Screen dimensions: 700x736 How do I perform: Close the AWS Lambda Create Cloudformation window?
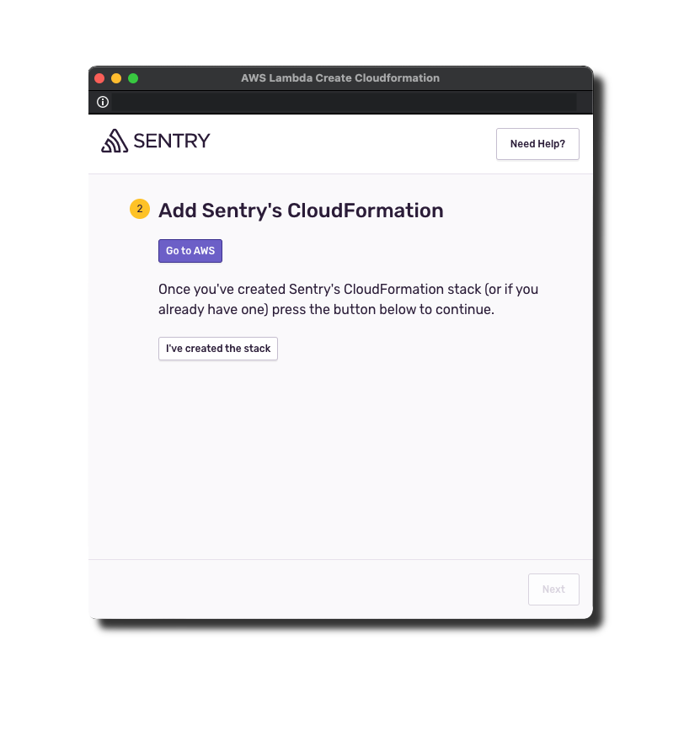99,78
